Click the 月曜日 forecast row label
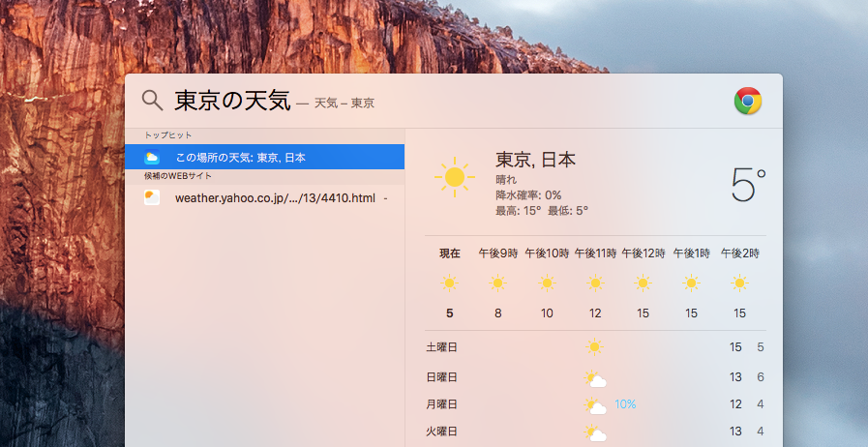868x447 pixels. pos(442,404)
